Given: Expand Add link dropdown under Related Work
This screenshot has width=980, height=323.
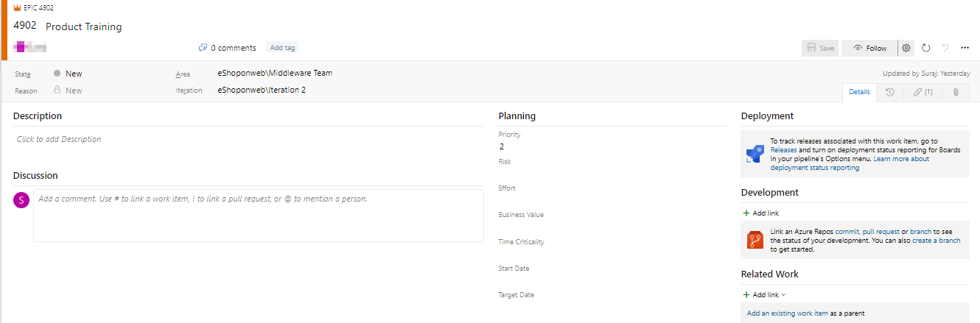Looking at the screenshot, I should [765, 295].
